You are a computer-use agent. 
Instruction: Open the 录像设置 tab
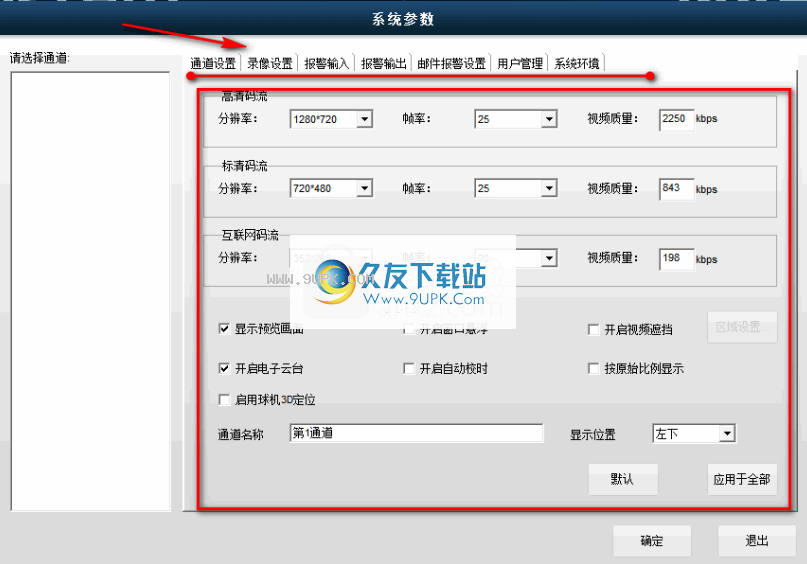point(270,63)
